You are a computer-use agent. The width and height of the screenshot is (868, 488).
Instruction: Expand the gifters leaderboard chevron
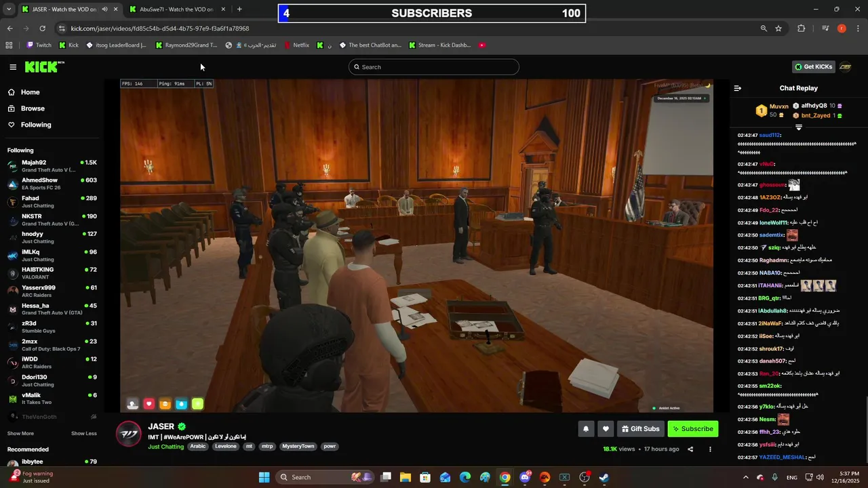point(799,127)
